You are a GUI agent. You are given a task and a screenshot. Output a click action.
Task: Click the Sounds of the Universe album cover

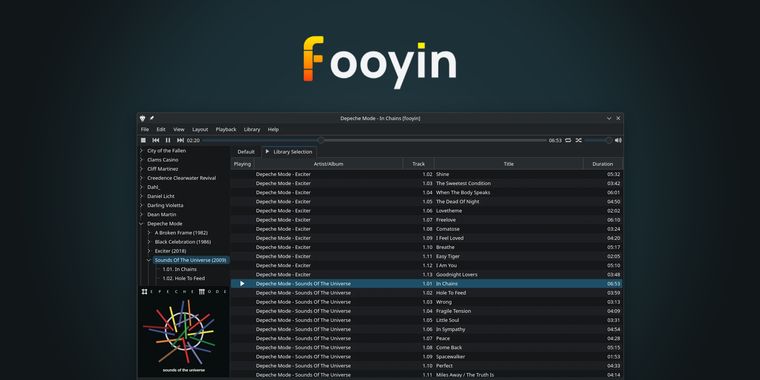184,332
